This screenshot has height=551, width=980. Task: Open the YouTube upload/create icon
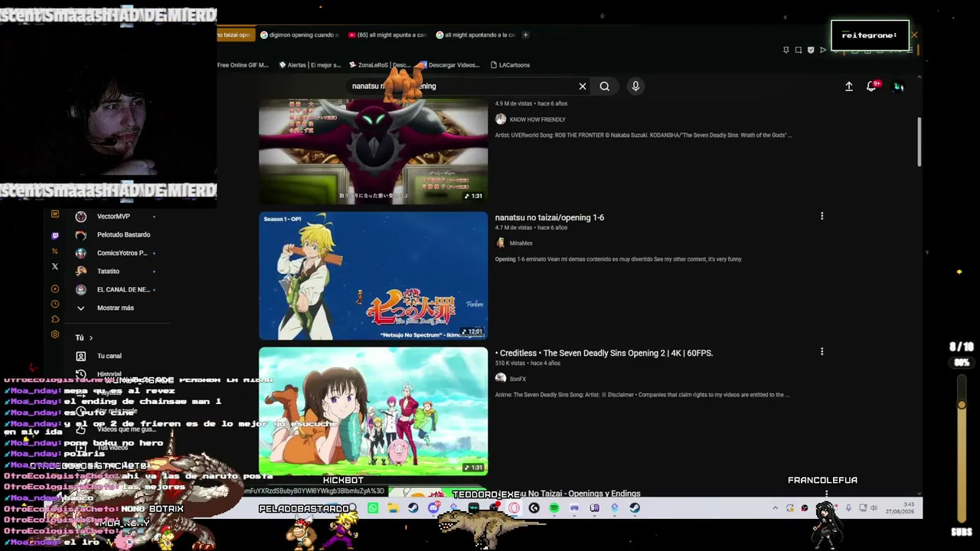[849, 86]
